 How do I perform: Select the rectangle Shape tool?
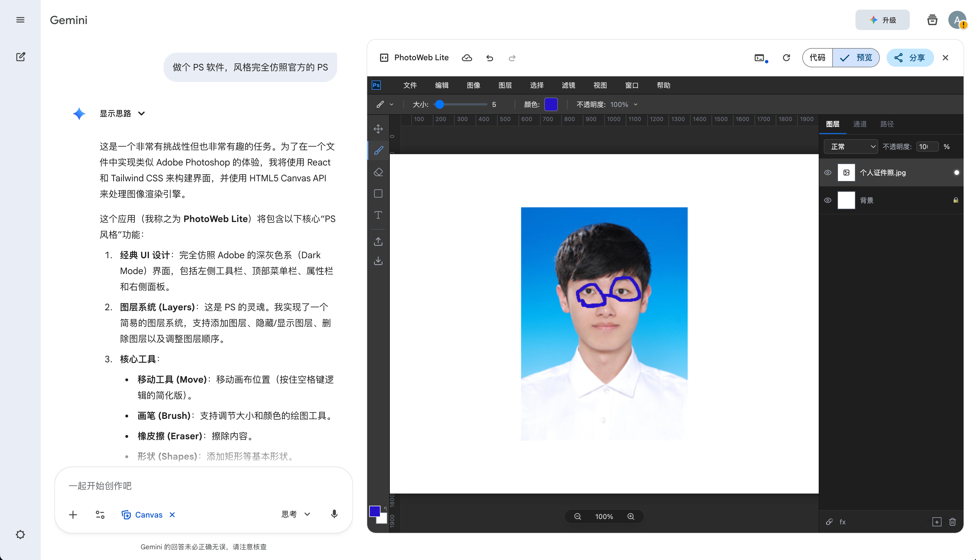378,193
